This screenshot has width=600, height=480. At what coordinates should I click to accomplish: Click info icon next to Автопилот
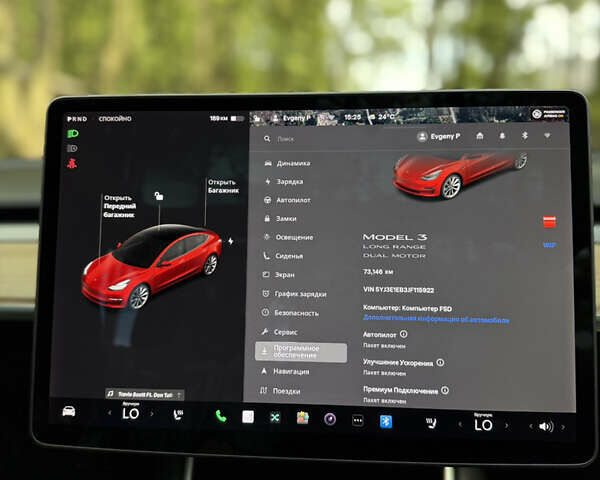point(404,334)
